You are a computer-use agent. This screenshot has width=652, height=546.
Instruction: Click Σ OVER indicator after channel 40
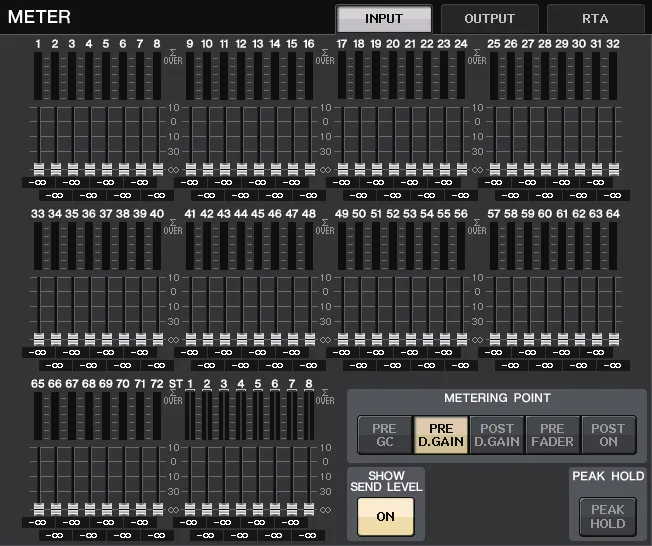click(x=173, y=227)
